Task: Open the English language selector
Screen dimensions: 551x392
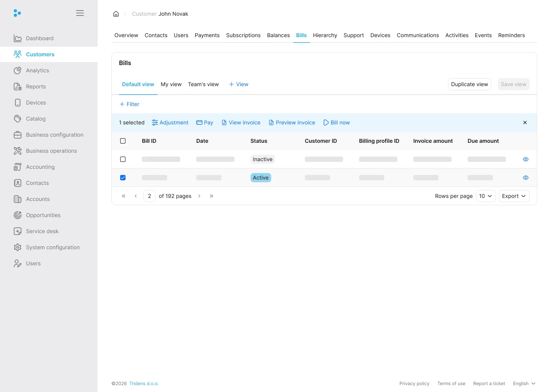Action: tap(524, 384)
